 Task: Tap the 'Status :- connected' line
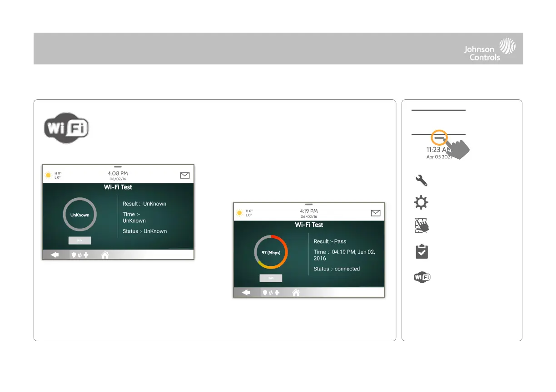[337, 269]
